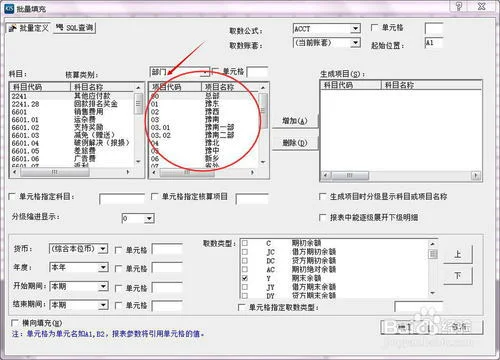Open the 核算类别 部门 dropdown
Image resolution: width=500 pixels, height=360 pixels.
point(205,72)
